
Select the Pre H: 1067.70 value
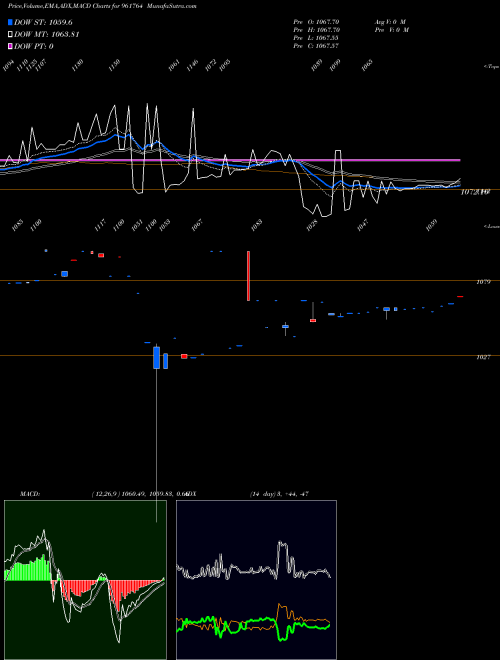pyautogui.click(x=316, y=30)
